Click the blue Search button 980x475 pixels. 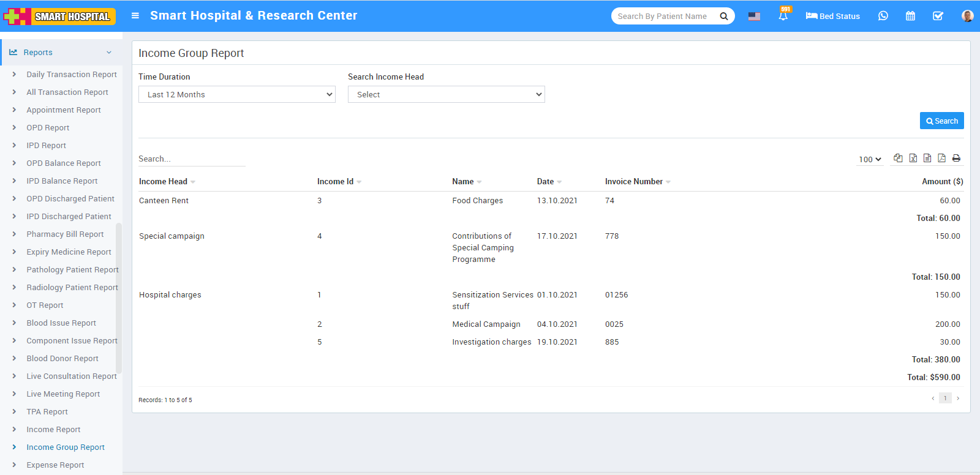(941, 121)
